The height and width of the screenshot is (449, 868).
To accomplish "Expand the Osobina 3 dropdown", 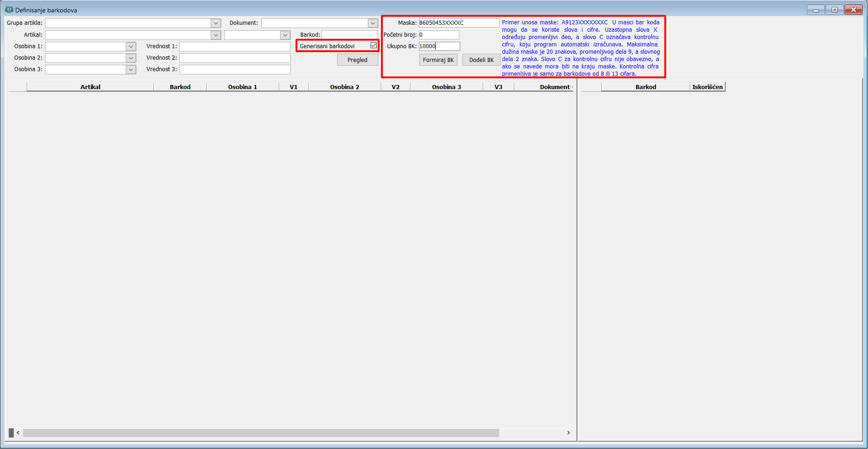I will tap(131, 69).
